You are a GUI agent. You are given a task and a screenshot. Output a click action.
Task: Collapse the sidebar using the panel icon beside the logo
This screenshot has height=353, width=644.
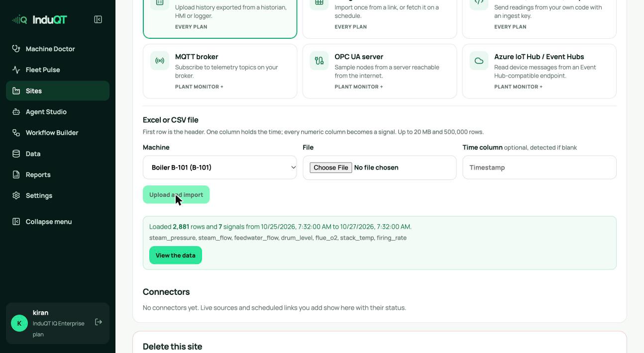click(98, 19)
